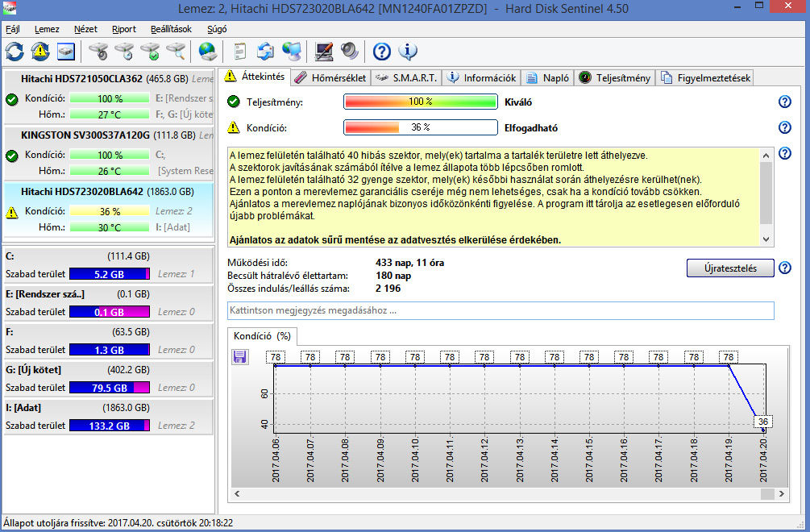Click the Elfogadható condition rating text

coord(531,128)
